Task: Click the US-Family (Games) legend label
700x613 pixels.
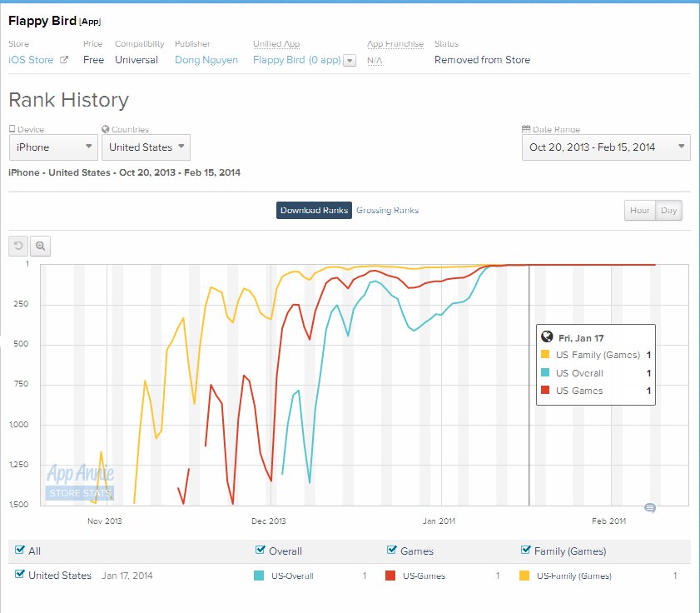Action: [x=574, y=576]
